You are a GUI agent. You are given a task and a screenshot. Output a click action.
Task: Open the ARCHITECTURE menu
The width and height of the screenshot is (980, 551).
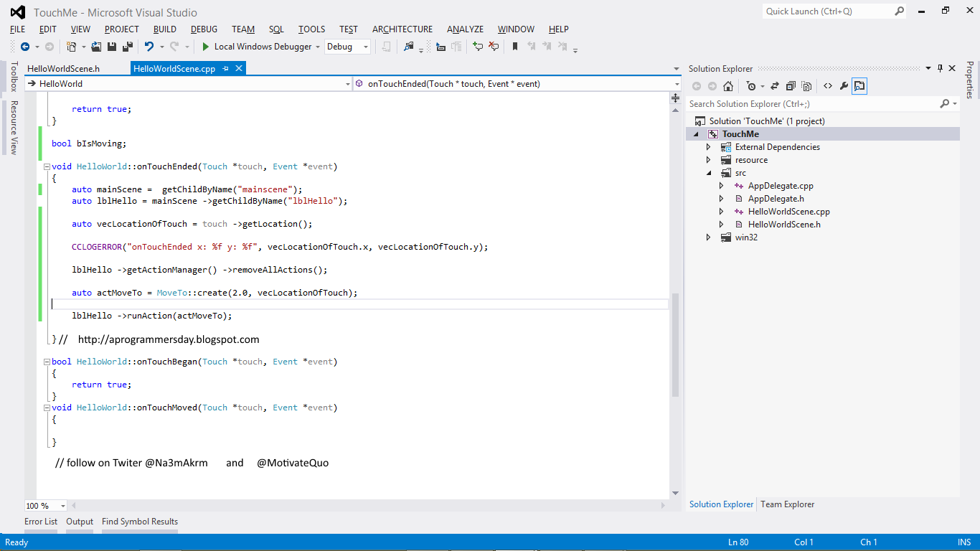(x=402, y=29)
